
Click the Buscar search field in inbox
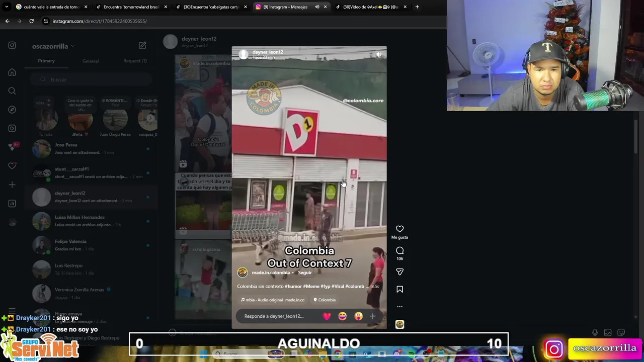click(91, 79)
